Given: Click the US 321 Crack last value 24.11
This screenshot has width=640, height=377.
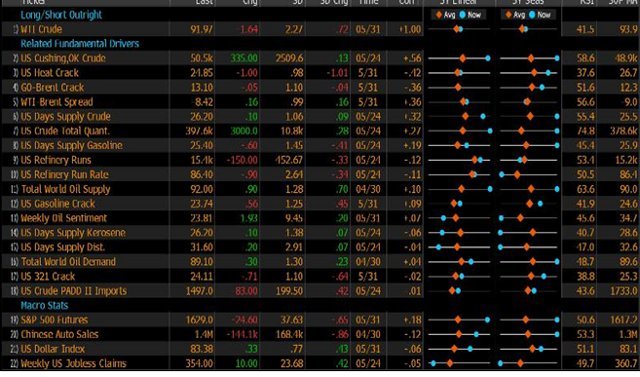Looking at the screenshot, I should click(x=201, y=276).
